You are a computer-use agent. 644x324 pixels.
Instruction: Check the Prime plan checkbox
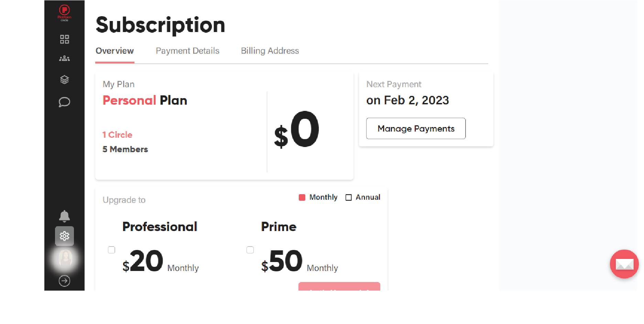[x=250, y=250]
